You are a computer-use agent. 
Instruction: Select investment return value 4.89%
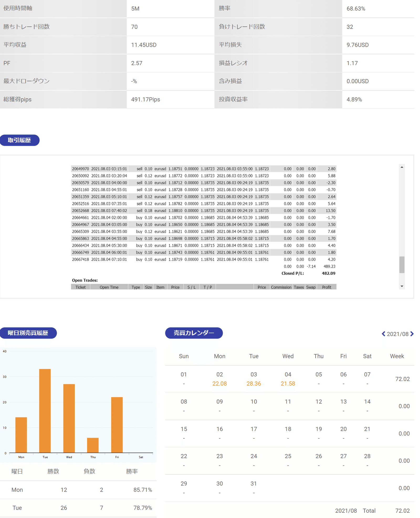[x=354, y=100]
